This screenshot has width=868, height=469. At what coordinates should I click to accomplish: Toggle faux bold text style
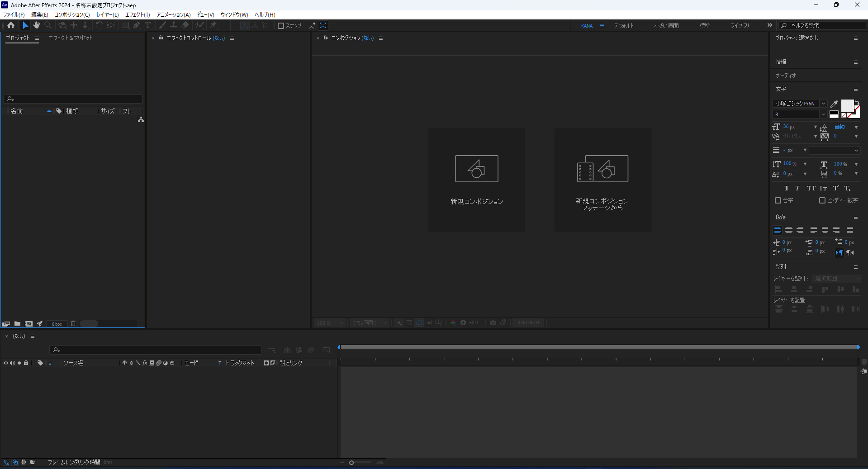point(786,188)
